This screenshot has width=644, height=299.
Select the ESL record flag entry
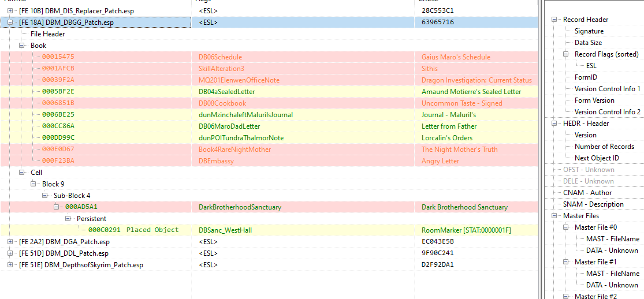click(591, 66)
